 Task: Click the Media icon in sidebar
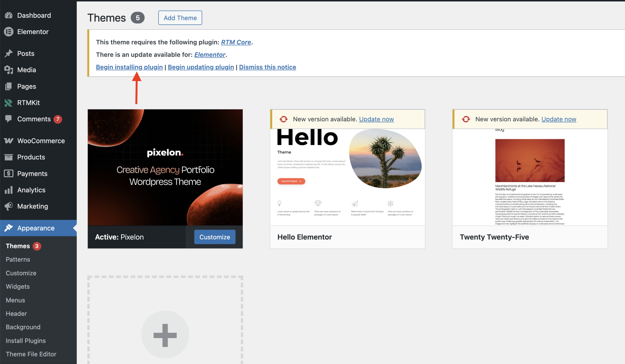coord(9,70)
